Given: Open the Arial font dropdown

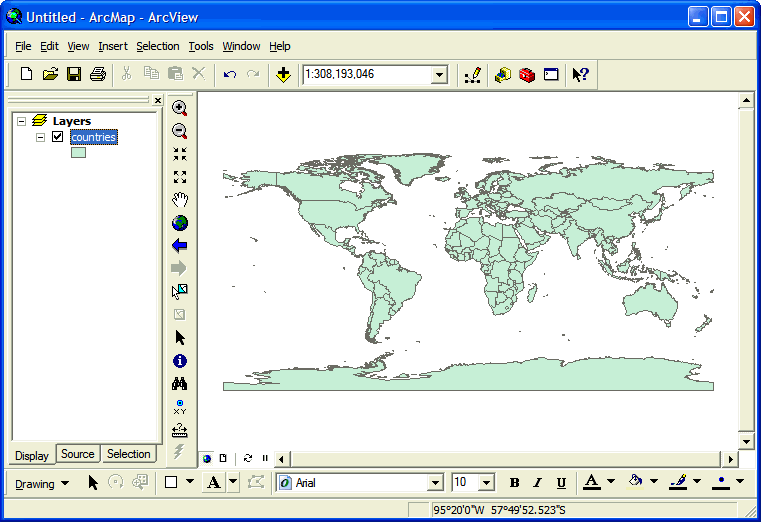Looking at the screenshot, I should [435, 483].
